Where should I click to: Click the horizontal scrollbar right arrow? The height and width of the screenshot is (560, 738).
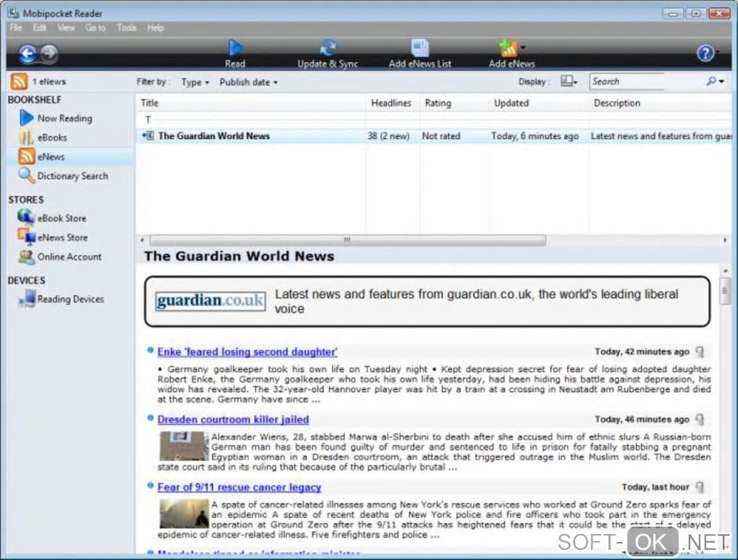(x=725, y=240)
